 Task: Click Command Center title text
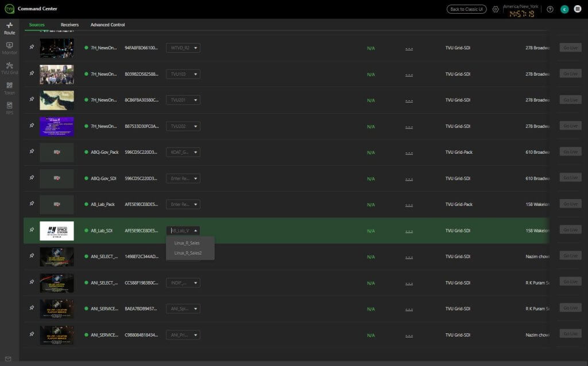pyautogui.click(x=37, y=9)
